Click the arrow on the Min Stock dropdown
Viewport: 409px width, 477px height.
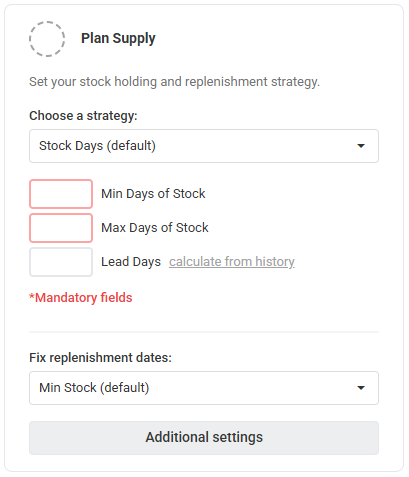(361, 388)
